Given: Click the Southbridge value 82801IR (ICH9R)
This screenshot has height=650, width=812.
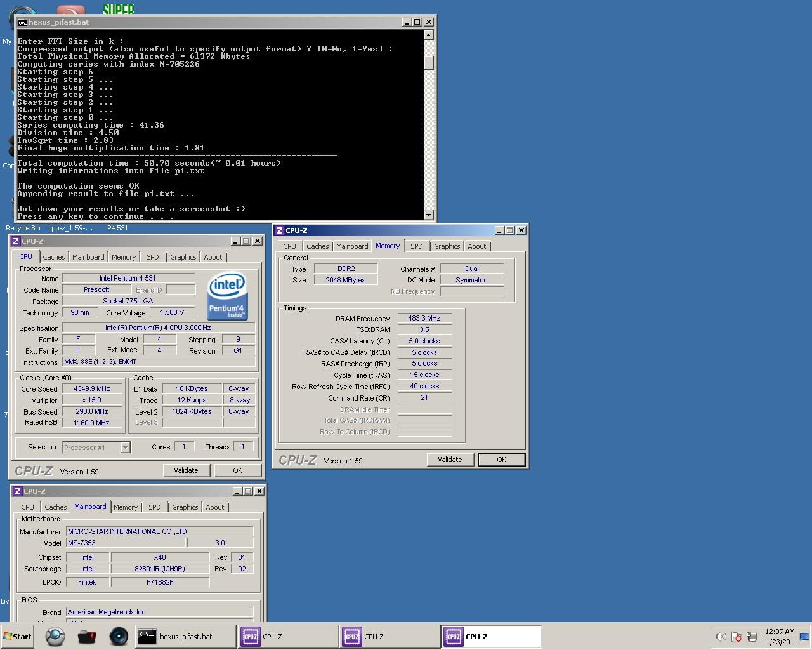Looking at the screenshot, I should (x=160, y=569).
